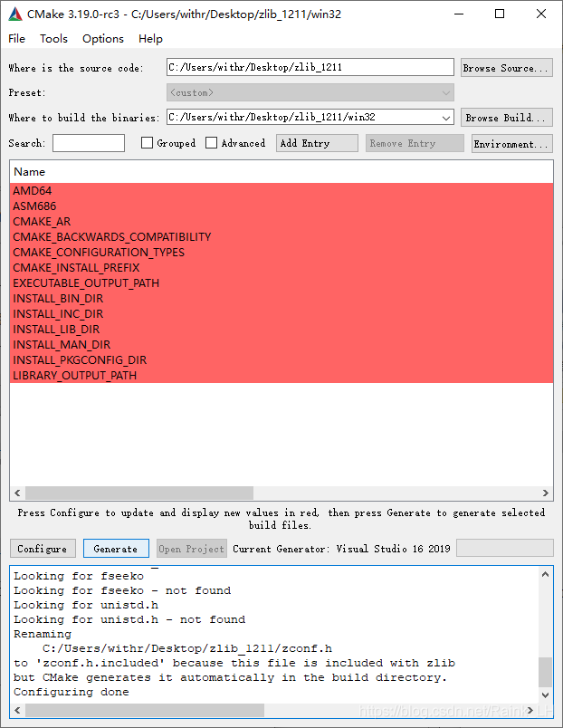Select the LIBRARY_OUTPUT_PATH entry
Image resolution: width=563 pixels, height=728 pixels.
point(281,375)
